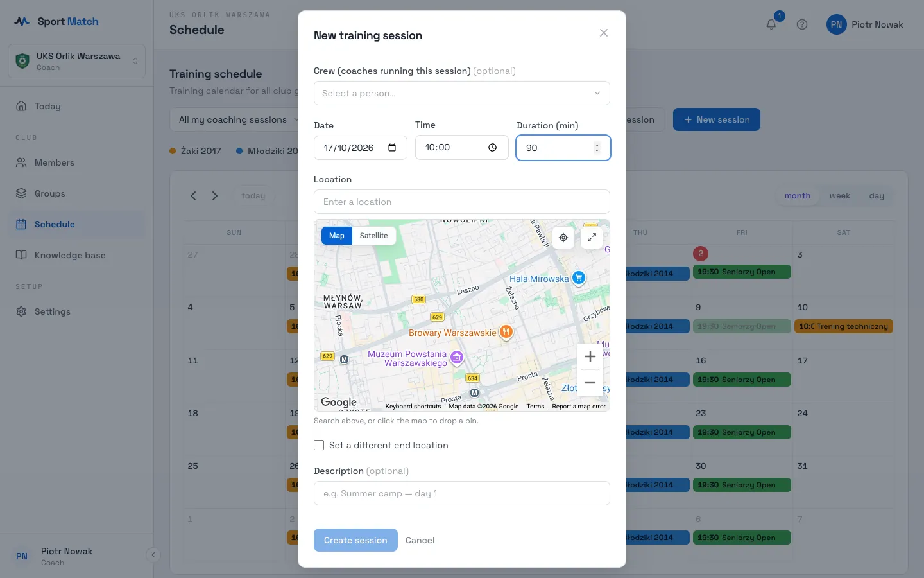Click the New session button
The height and width of the screenshot is (578, 924).
[x=717, y=119]
